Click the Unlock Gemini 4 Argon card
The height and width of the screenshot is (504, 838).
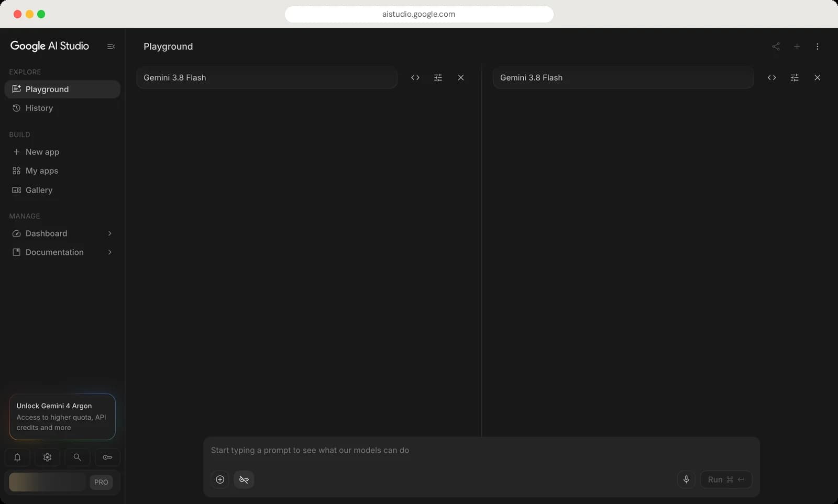(x=62, y=417)
